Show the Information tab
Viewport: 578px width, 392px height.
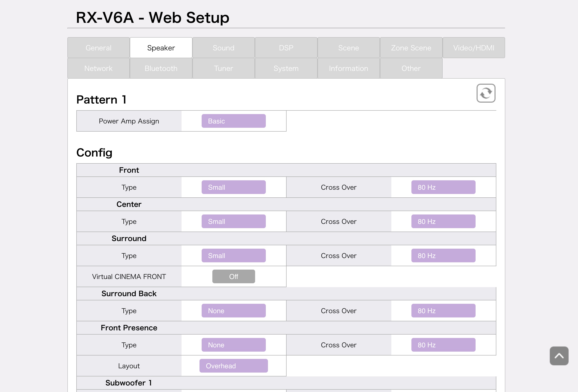349,68
